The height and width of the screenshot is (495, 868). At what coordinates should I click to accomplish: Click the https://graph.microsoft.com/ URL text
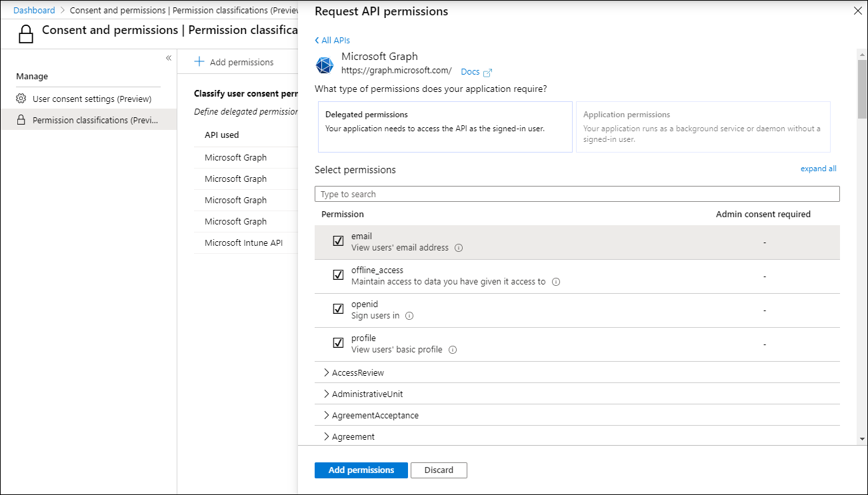[397, 70]
